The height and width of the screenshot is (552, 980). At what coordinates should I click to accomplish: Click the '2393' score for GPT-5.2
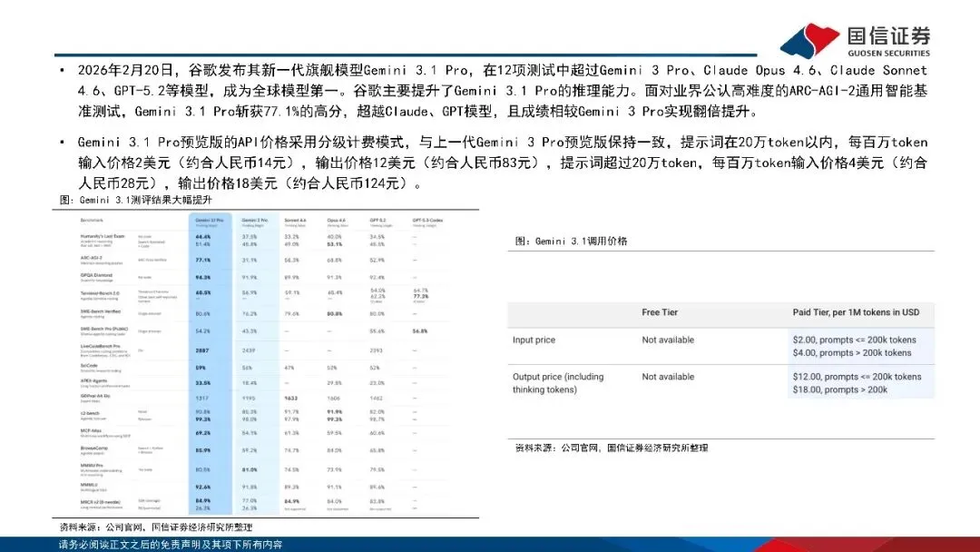coord(377,350)
